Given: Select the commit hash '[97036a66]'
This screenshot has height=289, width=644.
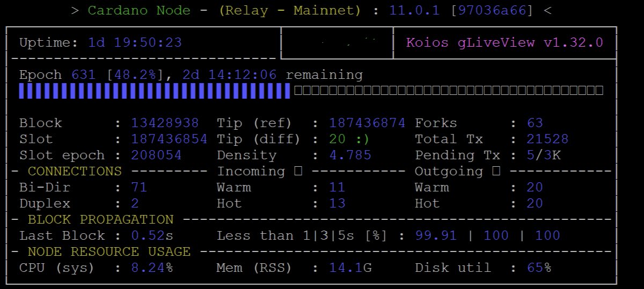Looking at the screenshot, I should tap(493, 10).
